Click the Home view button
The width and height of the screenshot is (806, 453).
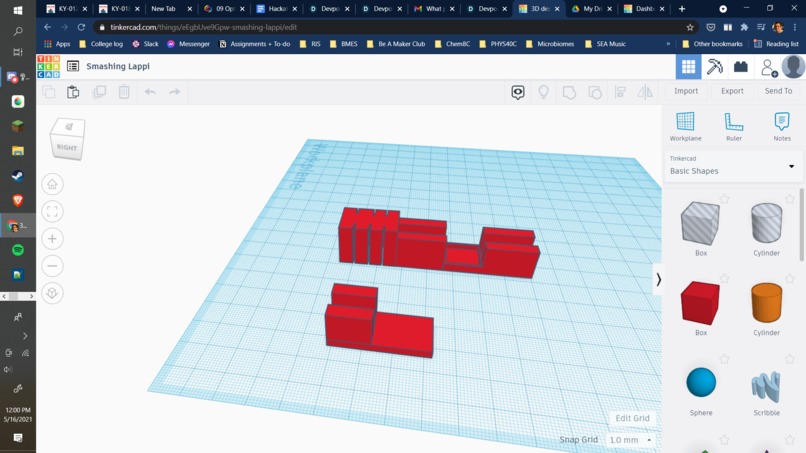point(52,184)
